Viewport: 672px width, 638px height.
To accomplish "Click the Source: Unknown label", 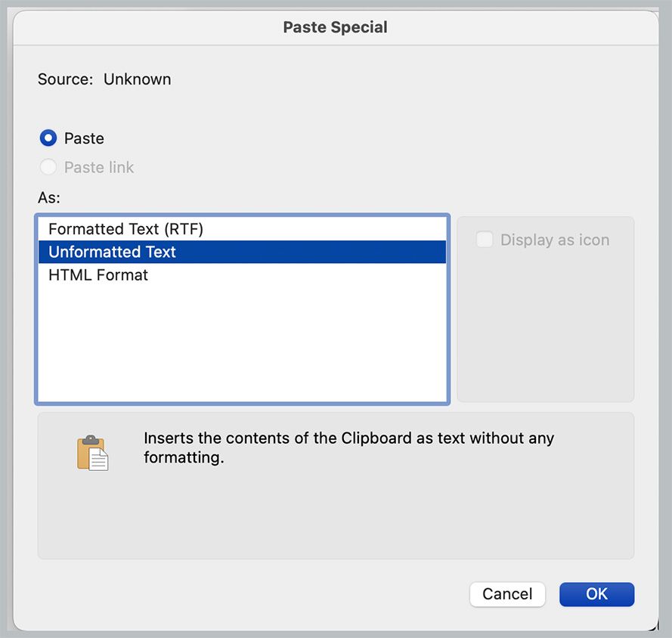I will pos(104,79).
